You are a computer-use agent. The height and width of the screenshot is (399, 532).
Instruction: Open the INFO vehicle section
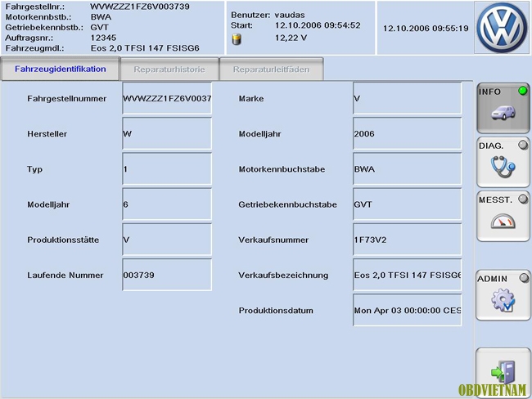(x=503, y=108)
